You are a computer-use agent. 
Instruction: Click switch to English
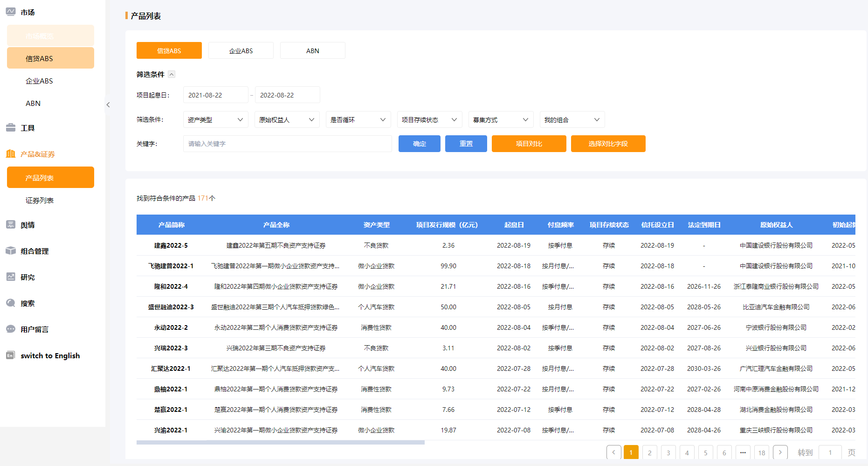point(50,355)
